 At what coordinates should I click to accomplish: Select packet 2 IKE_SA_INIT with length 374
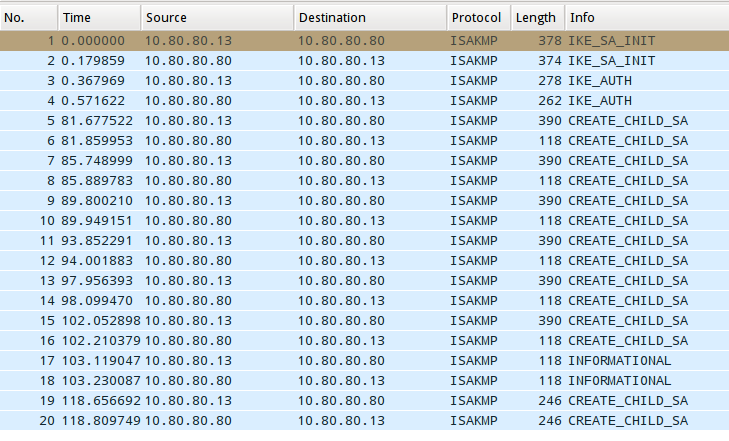coord(364,61)
